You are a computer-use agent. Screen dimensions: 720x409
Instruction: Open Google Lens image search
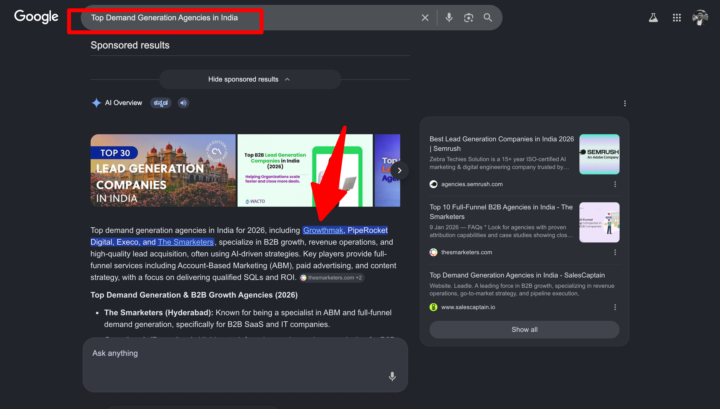coord(468,17)
